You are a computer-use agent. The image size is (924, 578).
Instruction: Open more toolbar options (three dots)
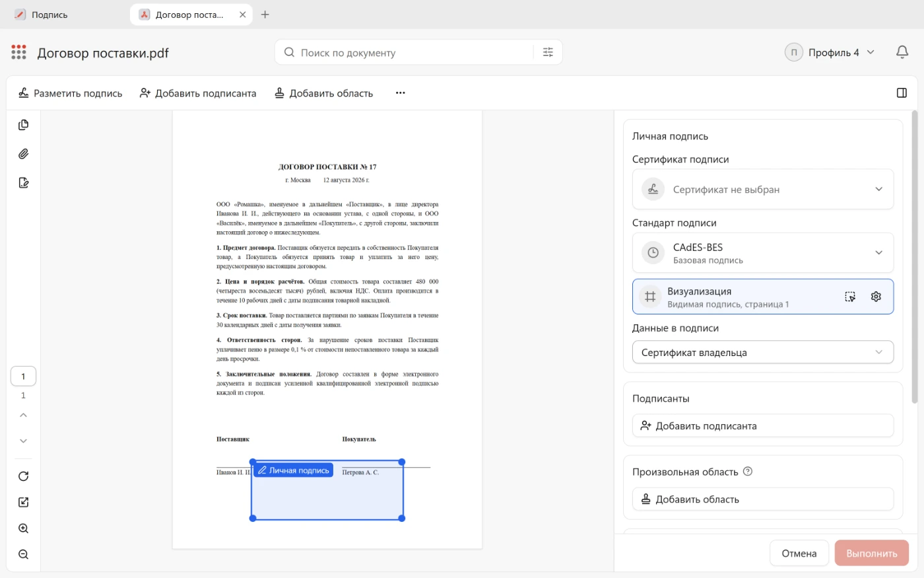point(400,93)
